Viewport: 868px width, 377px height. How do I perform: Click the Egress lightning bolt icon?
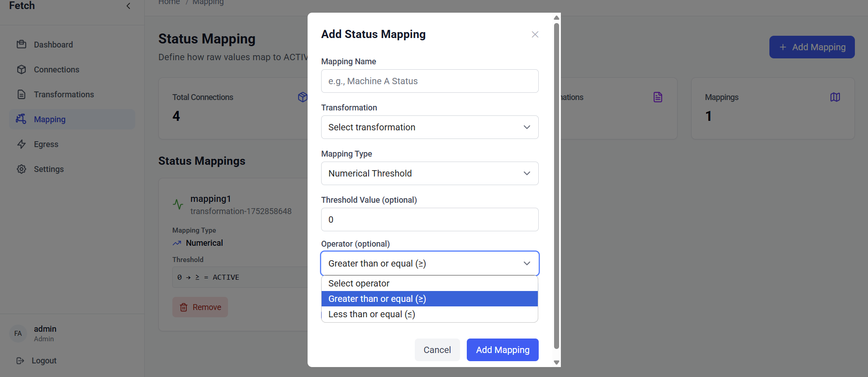tap(21, 144)
